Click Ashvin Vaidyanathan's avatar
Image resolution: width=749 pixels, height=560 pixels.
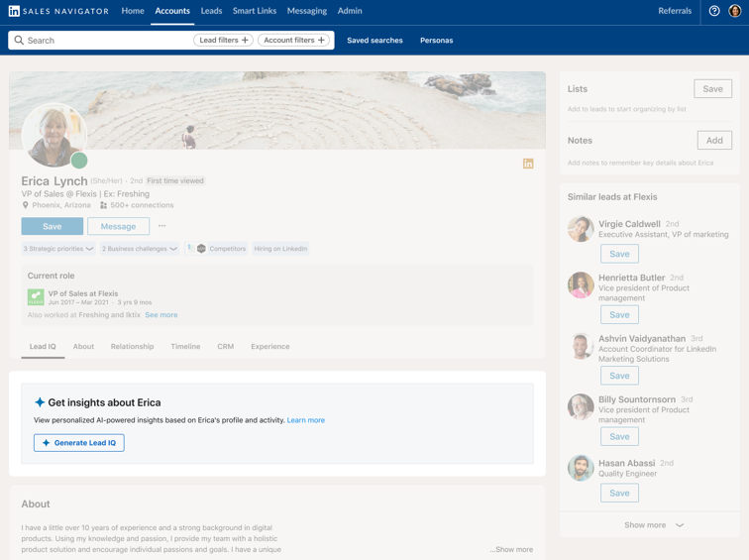(581, 346)
